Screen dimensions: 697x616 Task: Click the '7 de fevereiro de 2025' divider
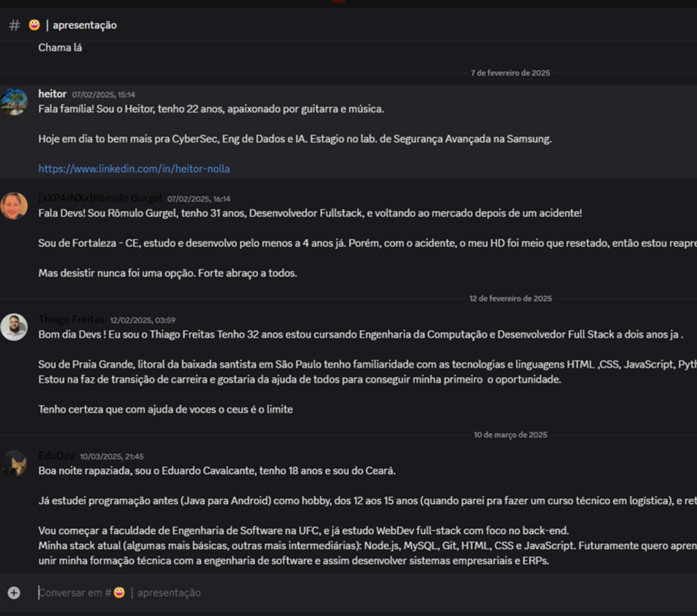coord(510,73)
